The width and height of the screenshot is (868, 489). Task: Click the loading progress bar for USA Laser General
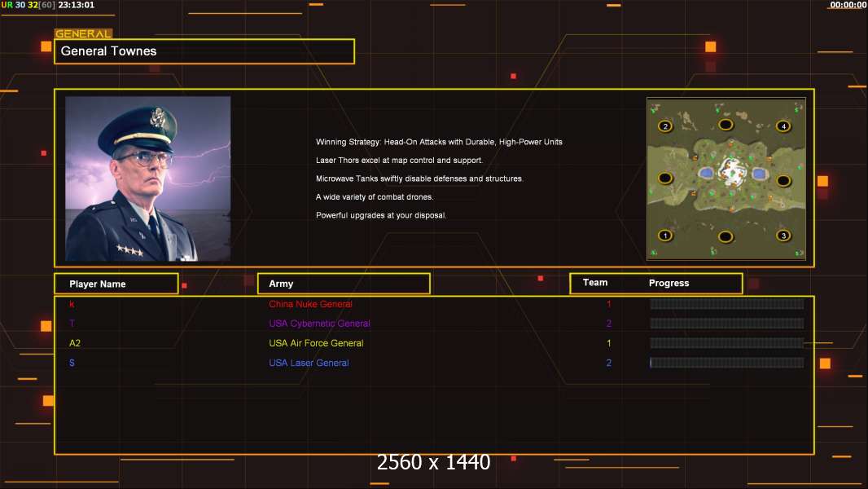point(727,363)
